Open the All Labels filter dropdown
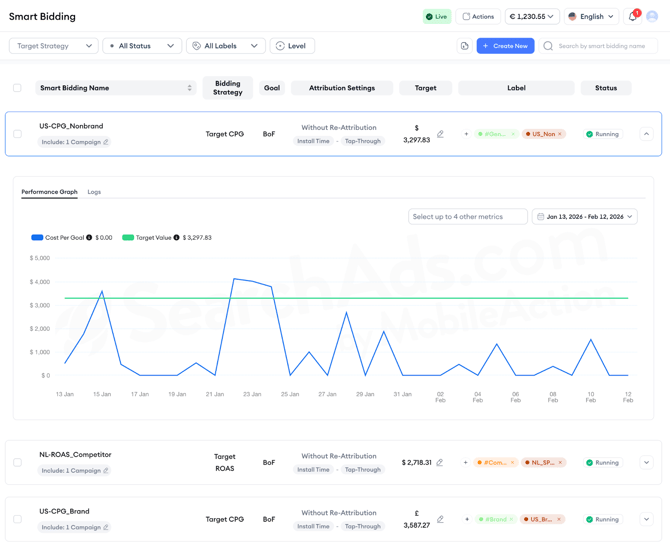 224,46
